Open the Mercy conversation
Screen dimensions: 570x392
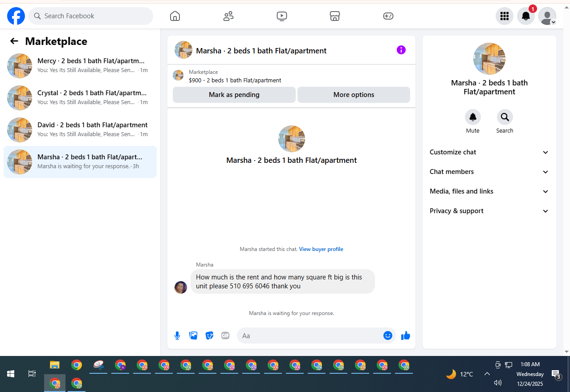point(80,66)
